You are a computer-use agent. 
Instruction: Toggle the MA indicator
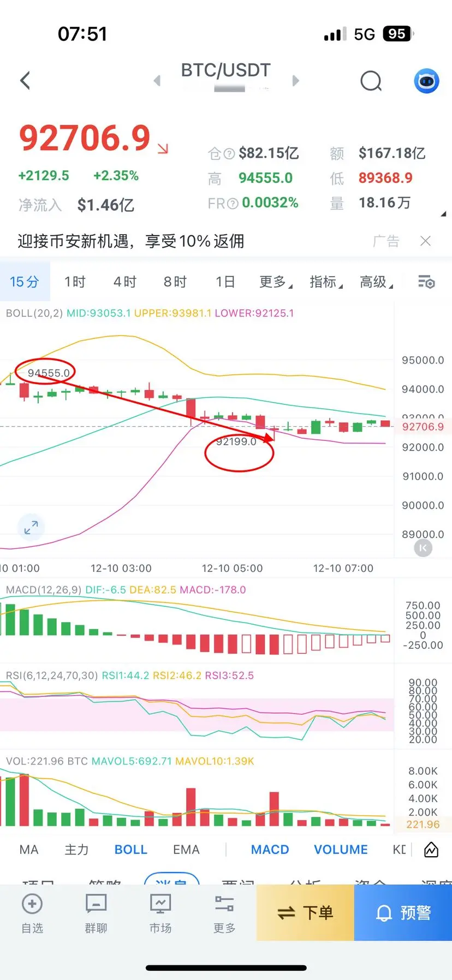coord(29,850)
